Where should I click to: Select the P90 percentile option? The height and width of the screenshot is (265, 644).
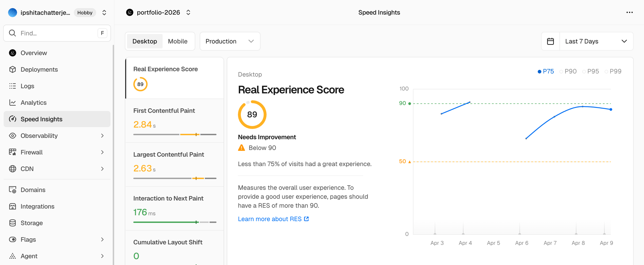click(x=568, y=71)
